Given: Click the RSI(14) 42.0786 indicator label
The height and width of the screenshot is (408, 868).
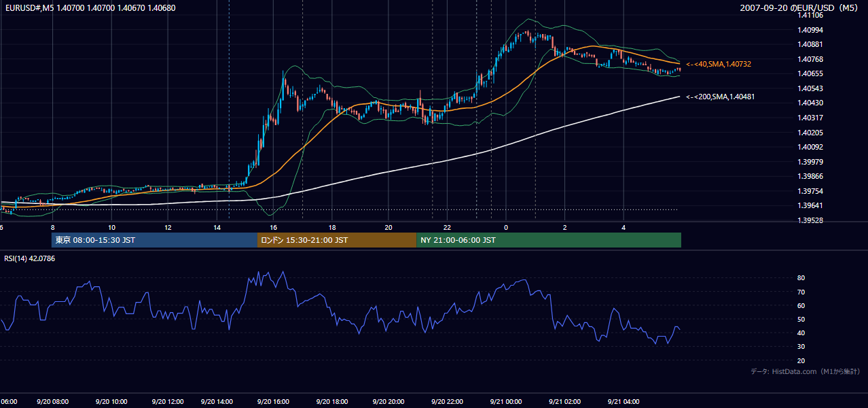Looking at the screenshot, I should click(x=29, y=258).
